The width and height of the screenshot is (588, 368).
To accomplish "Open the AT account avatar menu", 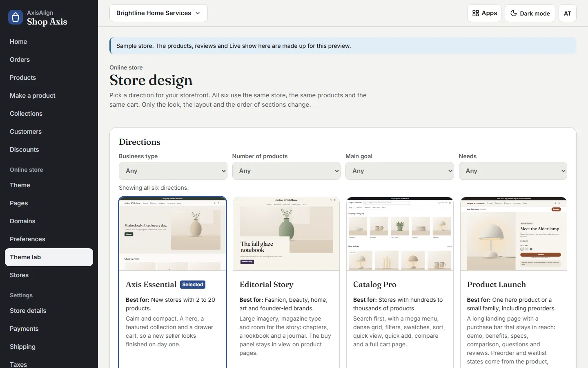I will coord(568,13).
